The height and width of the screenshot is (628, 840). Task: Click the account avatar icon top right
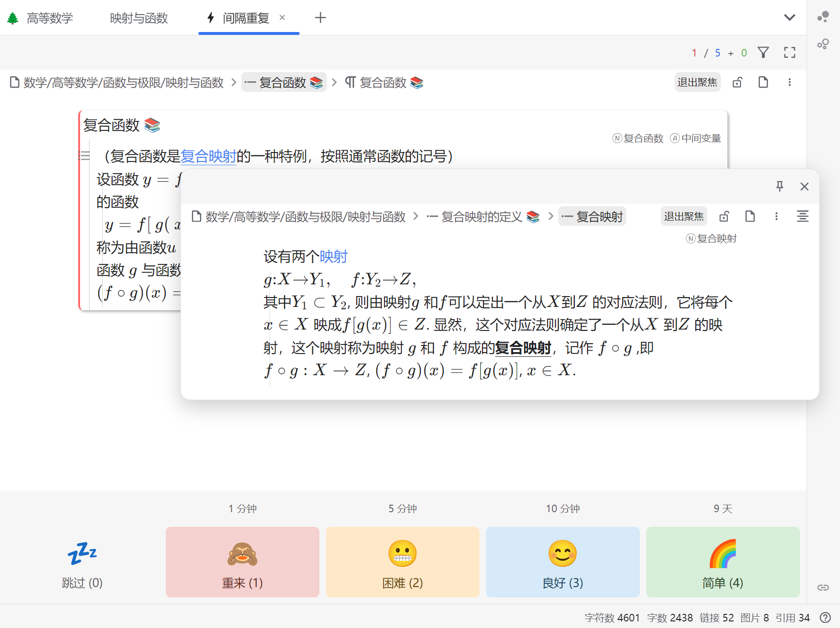coord(824,16)
